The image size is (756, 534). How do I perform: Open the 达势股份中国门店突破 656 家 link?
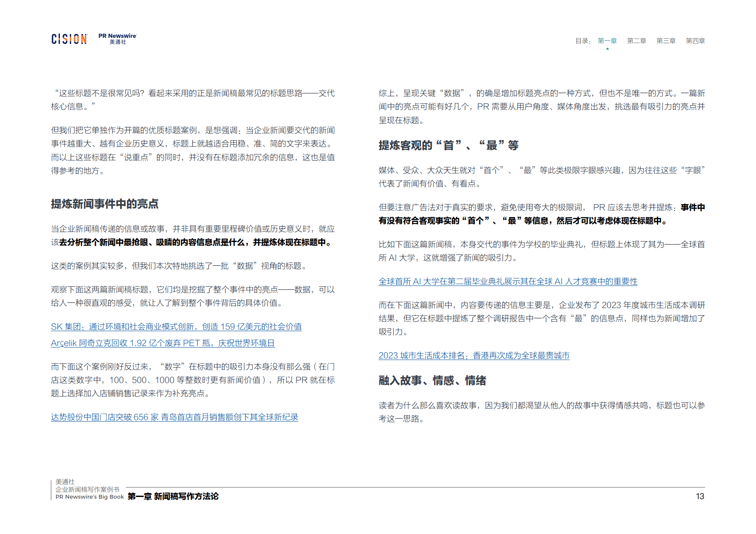pos(175,417)
